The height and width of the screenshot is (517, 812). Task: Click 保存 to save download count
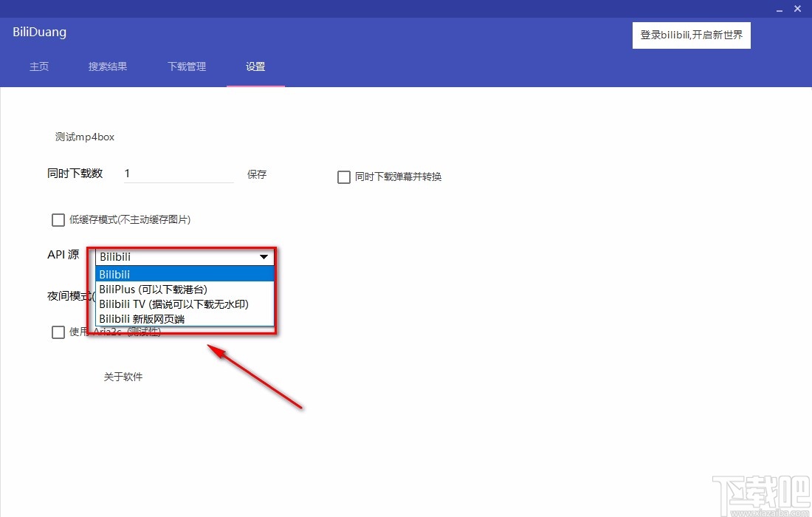tap(256, 174)
